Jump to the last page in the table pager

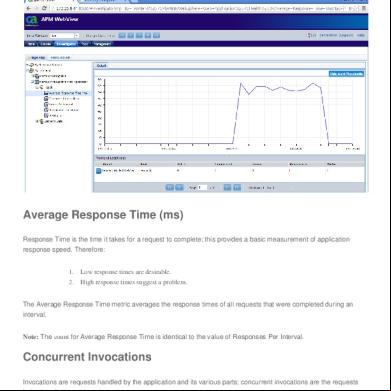point(237,188)
